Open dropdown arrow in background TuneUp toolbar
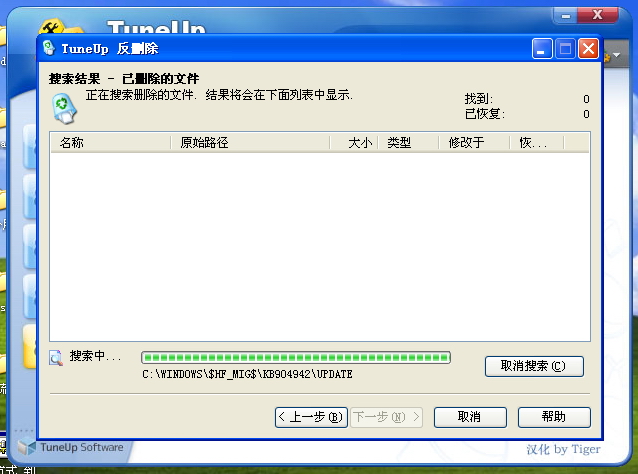This screenshot has height=474, width=638. point(616,55)
